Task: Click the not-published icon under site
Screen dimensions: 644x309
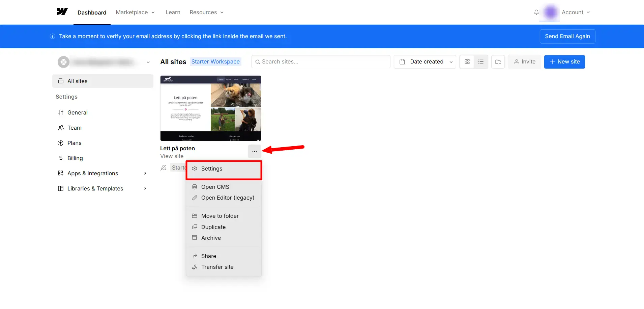Action: tap(164, 168)
